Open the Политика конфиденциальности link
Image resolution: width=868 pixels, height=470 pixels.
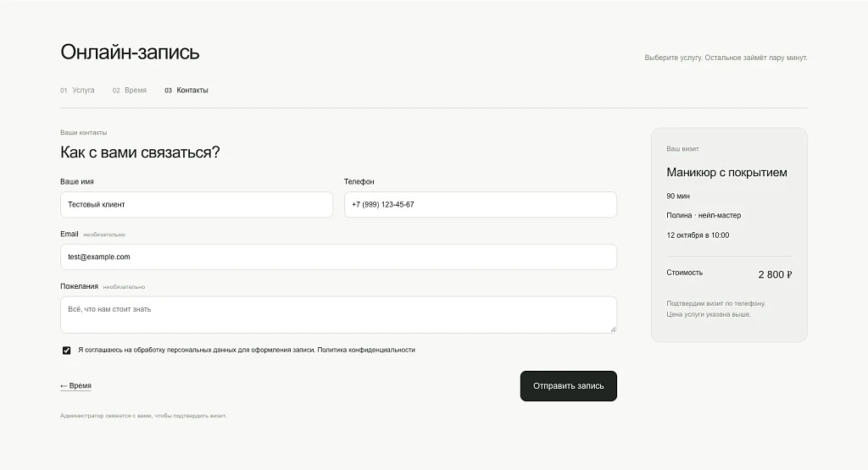[x=366, y=350]
